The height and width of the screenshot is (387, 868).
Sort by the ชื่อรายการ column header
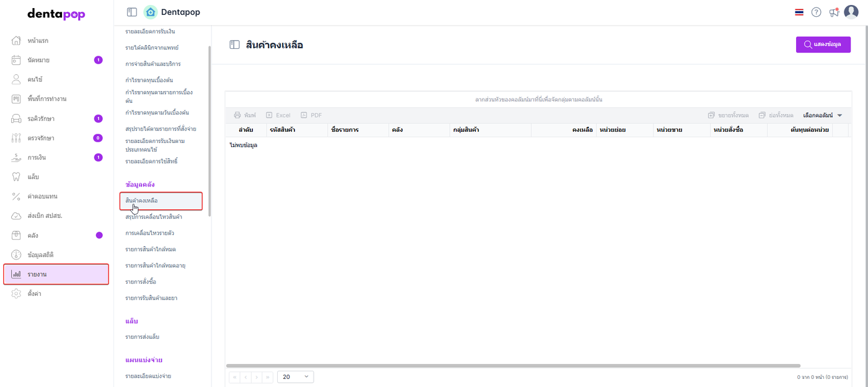point(358,130)
